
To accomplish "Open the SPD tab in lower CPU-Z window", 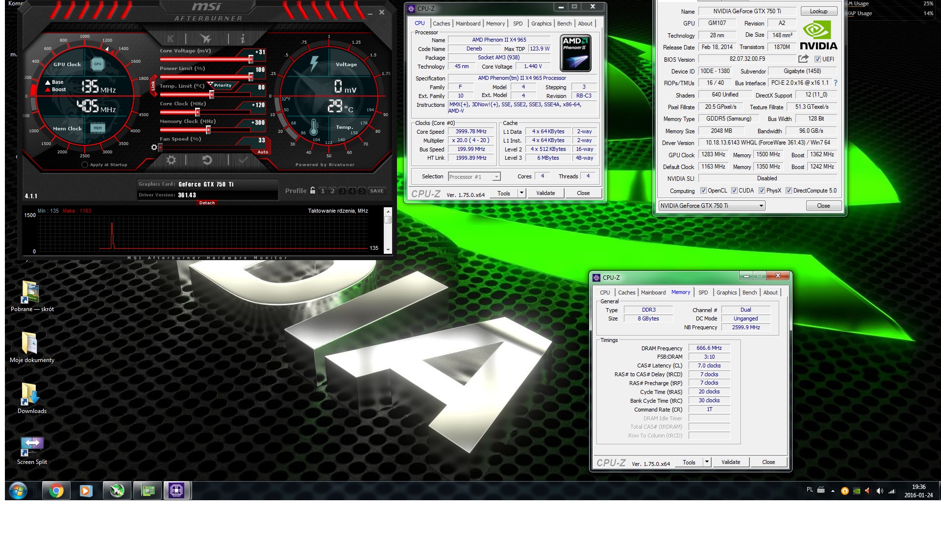I will click(x=703, y=292).
